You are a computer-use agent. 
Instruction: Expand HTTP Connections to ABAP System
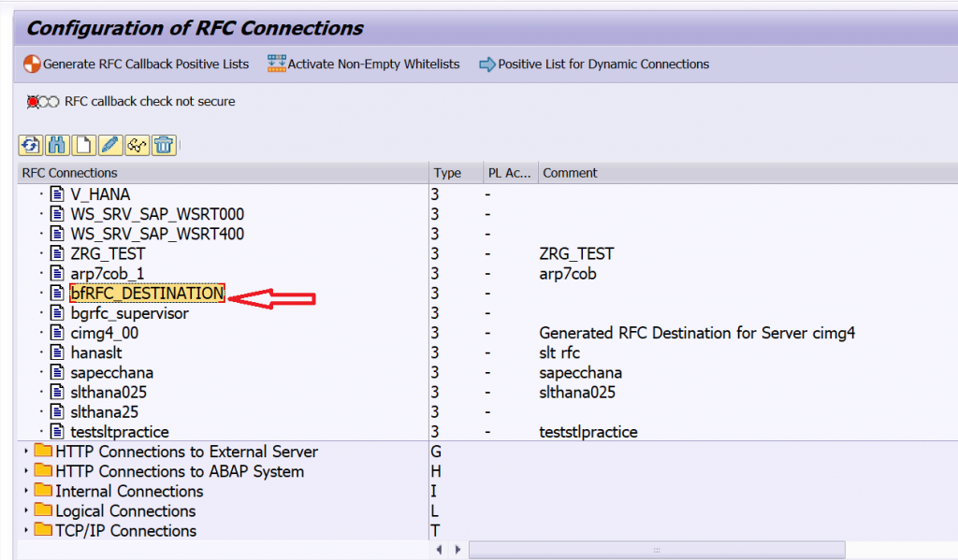point(25,471)
